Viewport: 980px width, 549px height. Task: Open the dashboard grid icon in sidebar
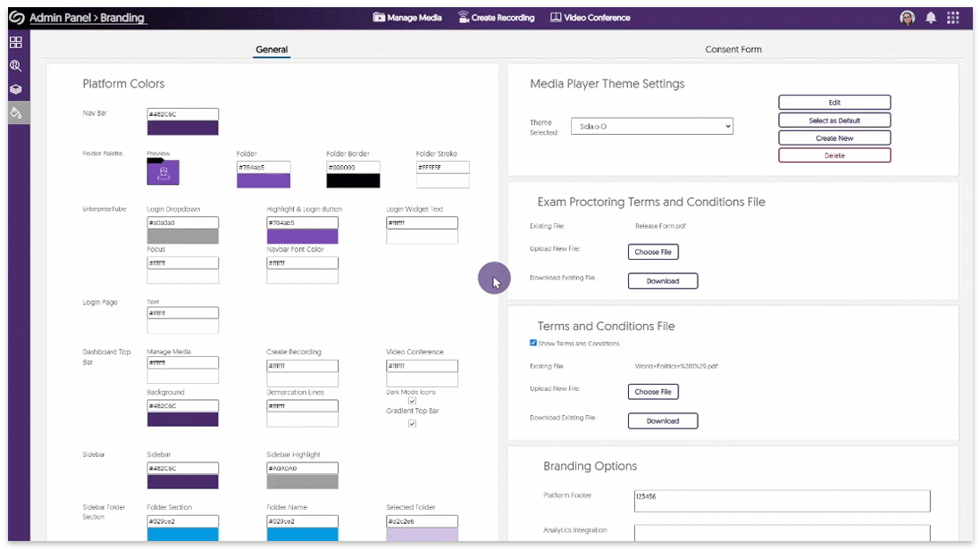click(x=16, y=42)
